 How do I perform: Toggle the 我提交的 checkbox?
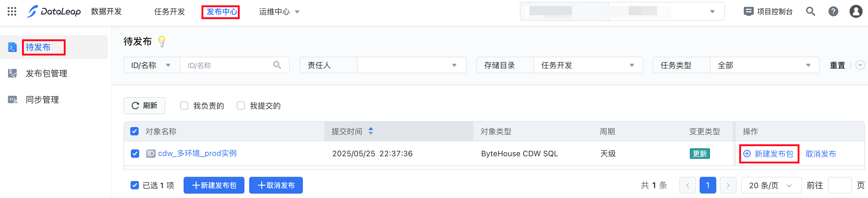(x=241, y=106)
